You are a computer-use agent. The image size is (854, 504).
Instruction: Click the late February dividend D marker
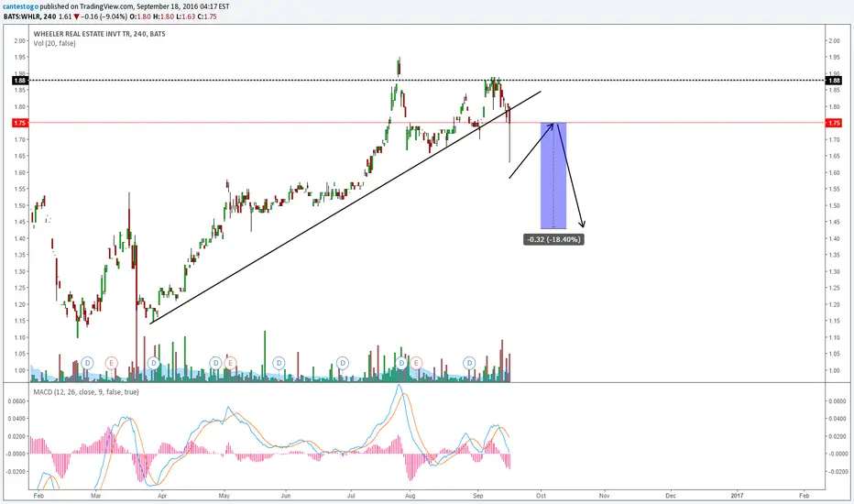pos(87,362)
